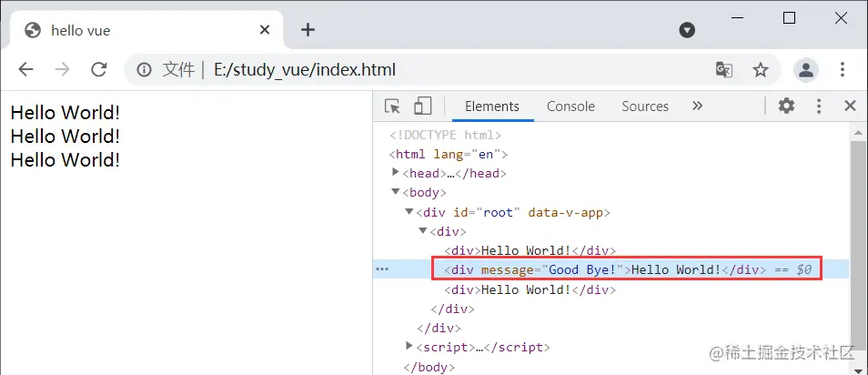Close the browser window
The width and height of the screenshot is (868, 375).
pyautogui.click(x=841, y=17)
